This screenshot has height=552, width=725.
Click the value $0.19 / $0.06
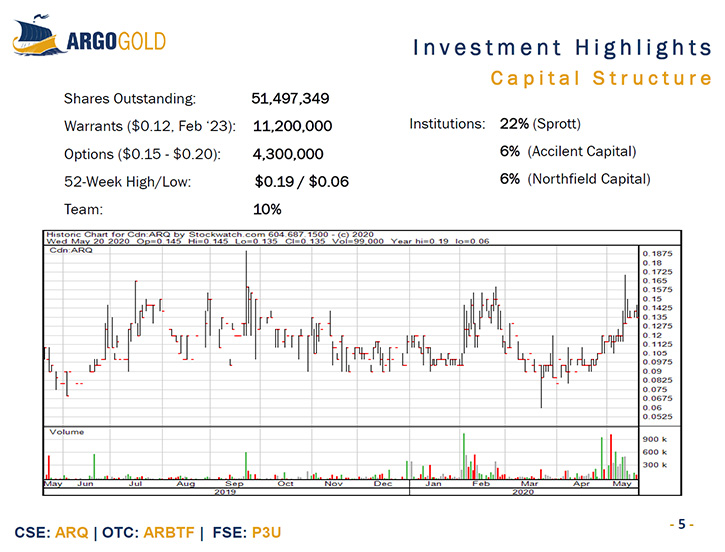[x=301, y=182]
